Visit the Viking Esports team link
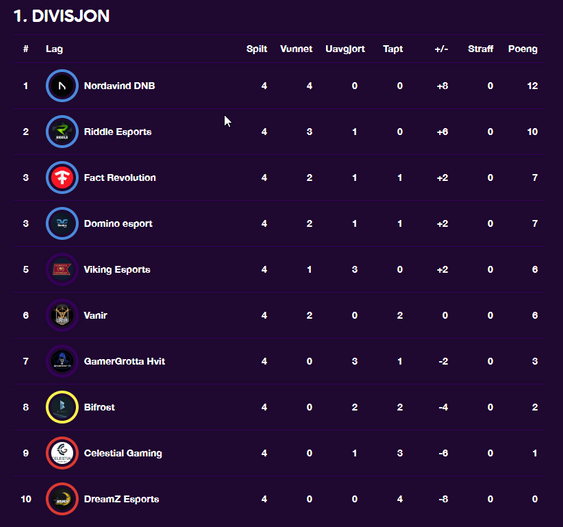 tap(117, 270)
